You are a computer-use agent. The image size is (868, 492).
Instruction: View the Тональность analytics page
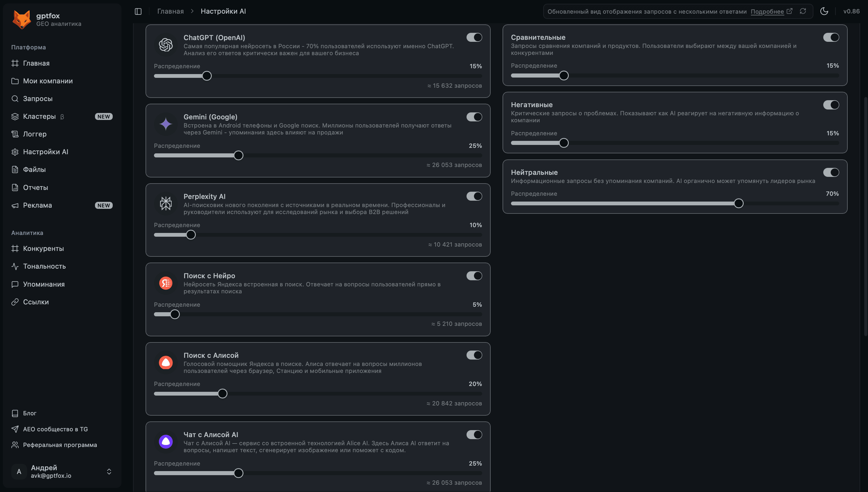click(44, 266)
